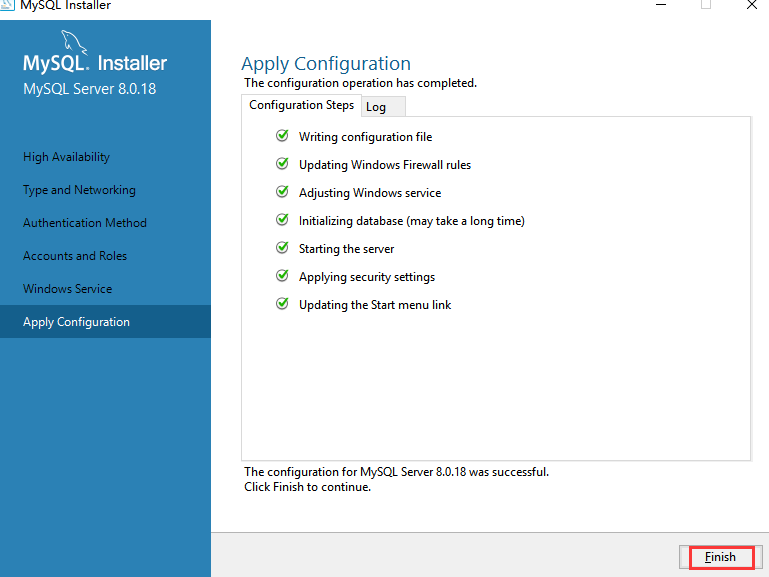The width and height of the screenshot is (769, 577).
Task: Click 'The configuration operation has completed.' text
Action: click(360, 83)
